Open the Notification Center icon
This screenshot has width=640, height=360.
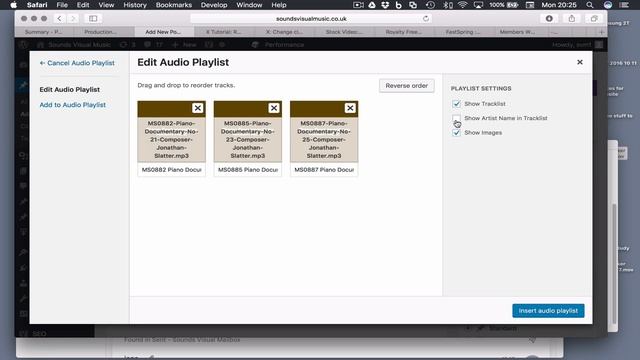[624, 5]
